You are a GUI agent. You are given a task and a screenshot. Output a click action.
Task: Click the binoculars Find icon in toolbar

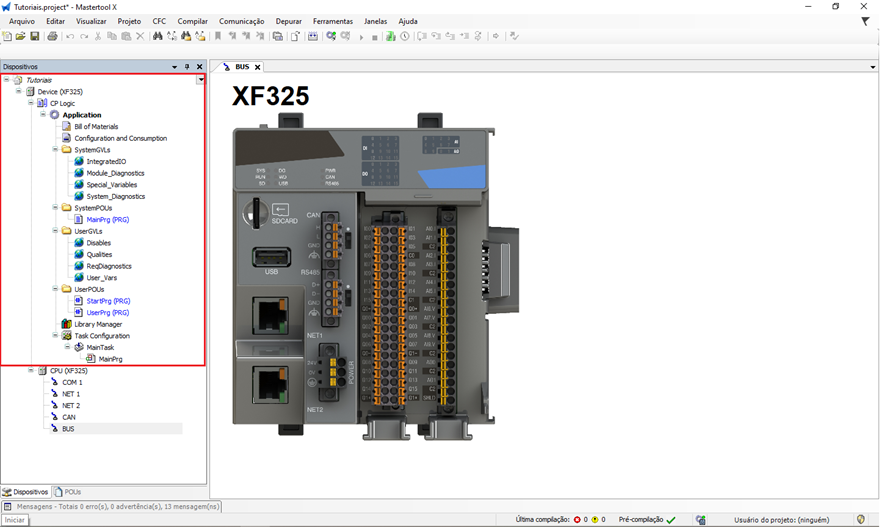click(x=158, y=36)
